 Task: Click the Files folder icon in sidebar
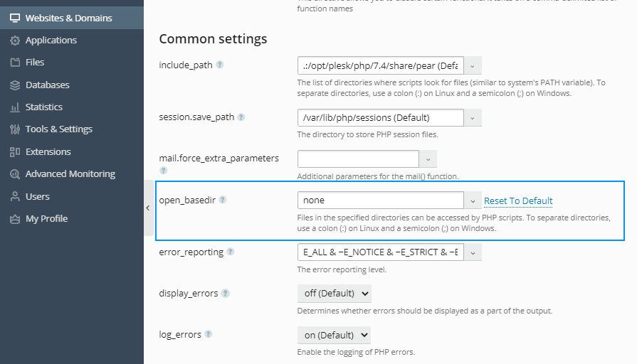[x=15, y=62]
